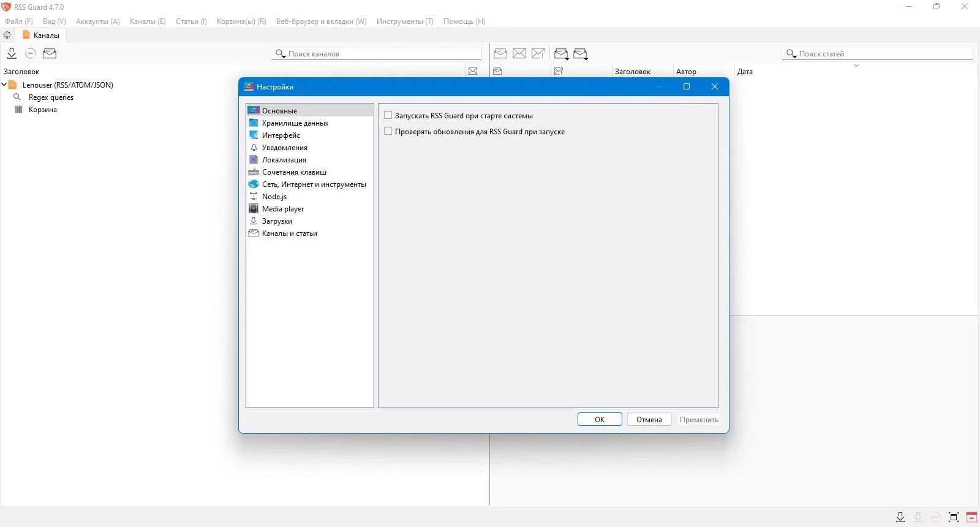Click the greyed stop icon in the status bar
Image resolution: width=980 pixels, height=527 pixels.
click(936, 517)
